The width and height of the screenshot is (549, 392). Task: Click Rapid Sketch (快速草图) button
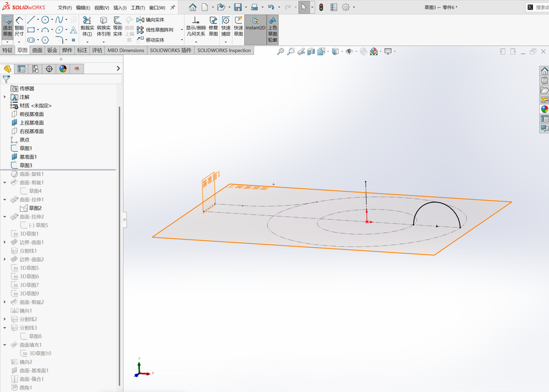pyautogui.click(x=239, y=27)
